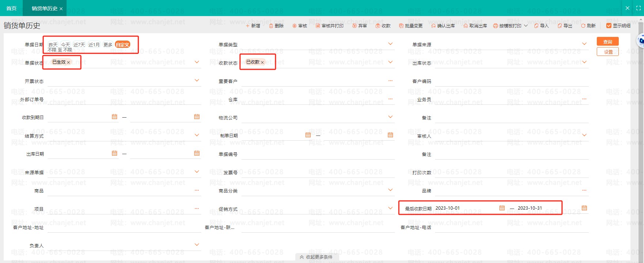Click the 刷新 refresh icon
Image resolution: width=644 pixels, height=263 pixels.
tap(583, 26)
